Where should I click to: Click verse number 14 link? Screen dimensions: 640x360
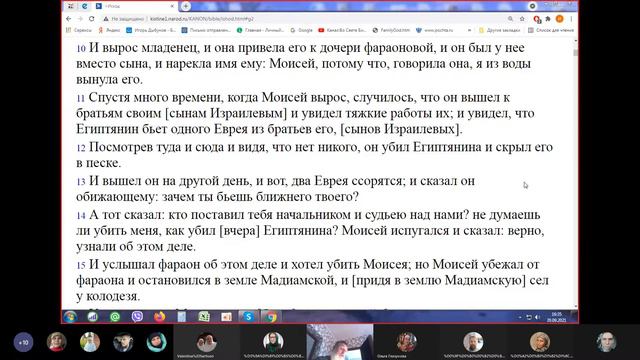coord(81,216)
